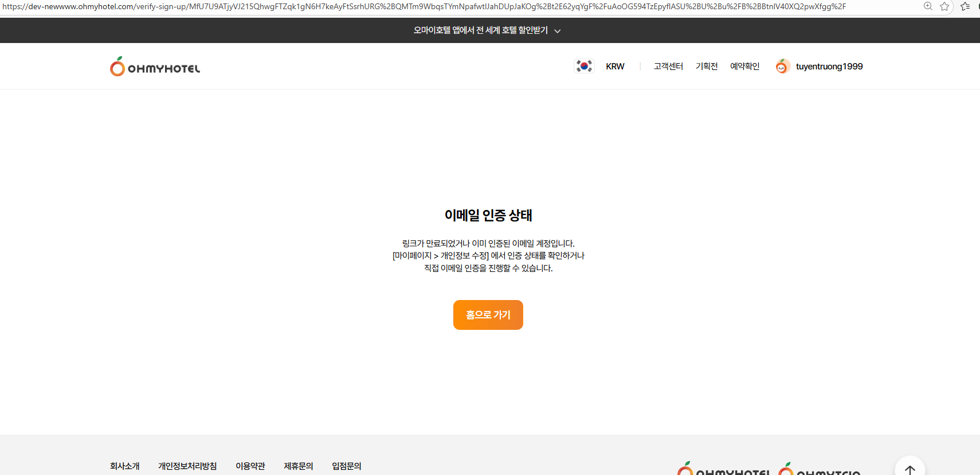The width and height of the screenshot is (980, 475).
Task: Open the KRW currency selector
Action: pos(615,67)
